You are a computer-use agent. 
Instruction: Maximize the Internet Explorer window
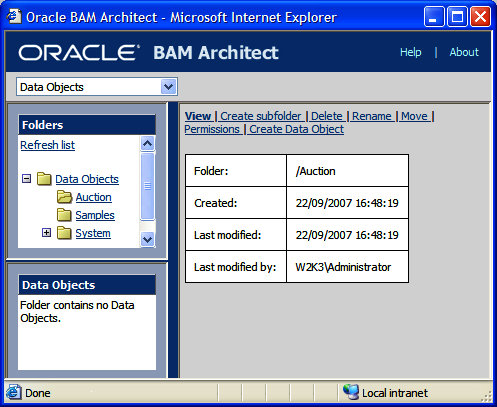coord(457,16)
